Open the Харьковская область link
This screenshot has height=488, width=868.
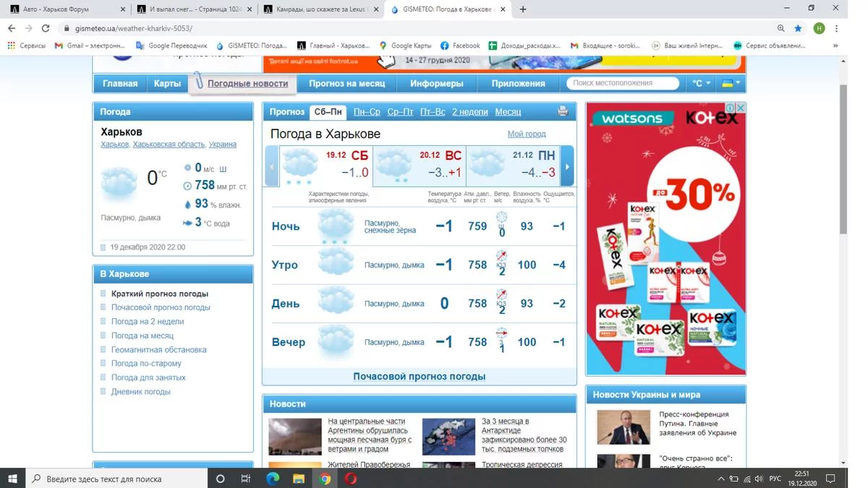pos(169,145)
